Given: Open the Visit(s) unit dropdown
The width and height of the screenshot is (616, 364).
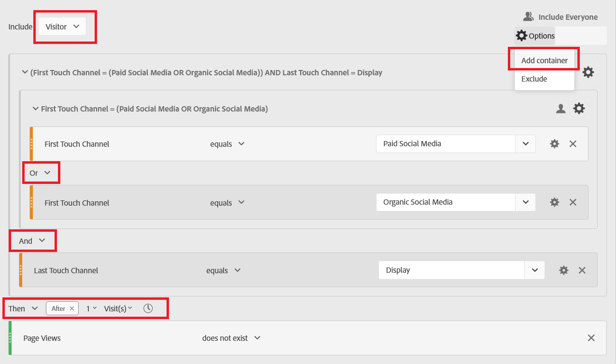Looking at the screenshot, I should point(118,308).
